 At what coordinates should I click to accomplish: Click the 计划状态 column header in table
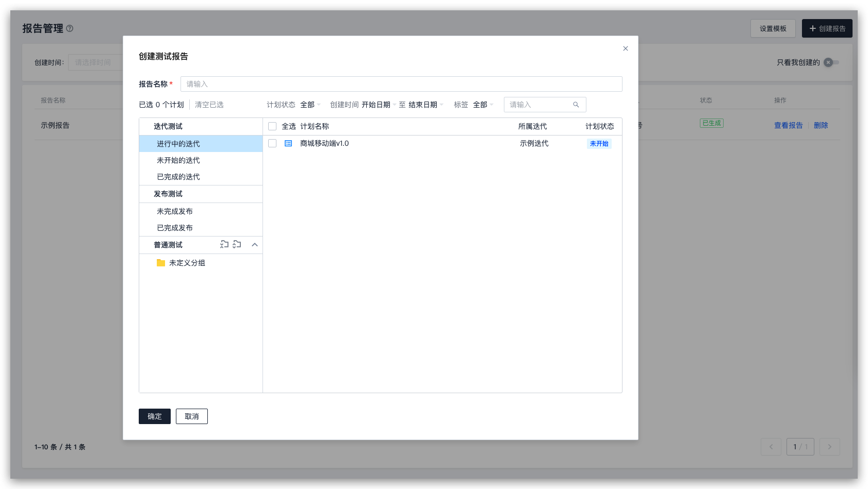[x=600, y=126]
